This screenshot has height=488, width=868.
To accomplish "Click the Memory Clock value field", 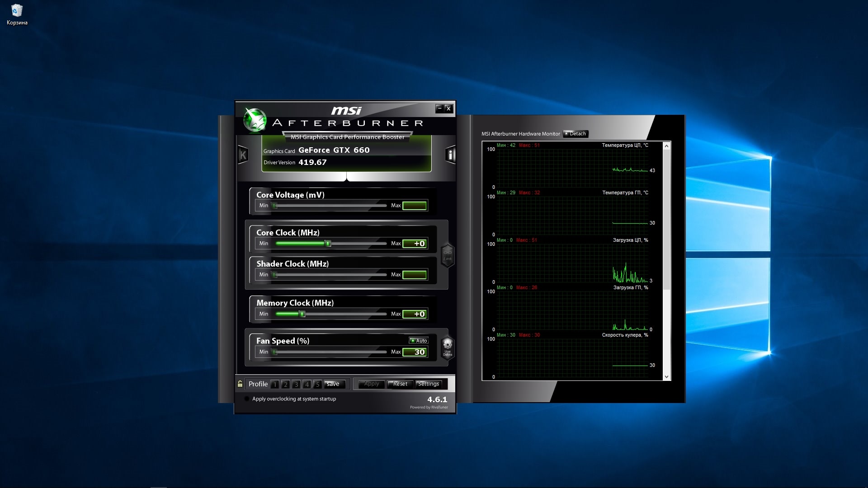I will 415,314.
